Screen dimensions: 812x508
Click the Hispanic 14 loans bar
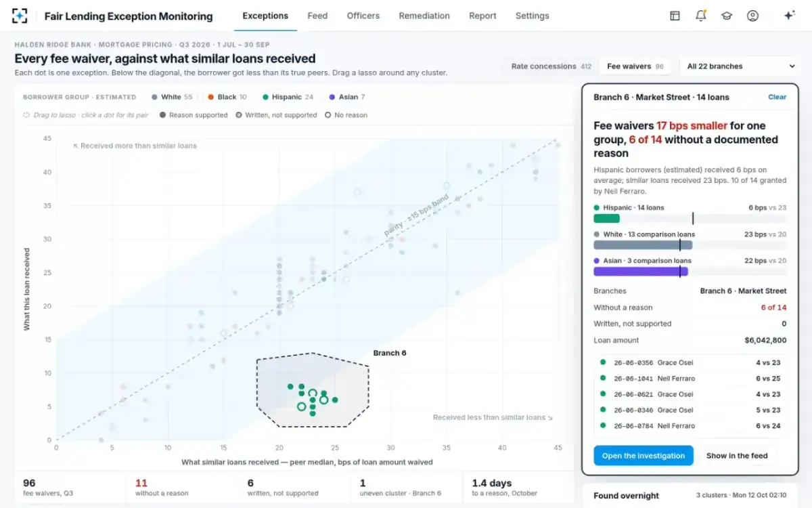point(690,218)
